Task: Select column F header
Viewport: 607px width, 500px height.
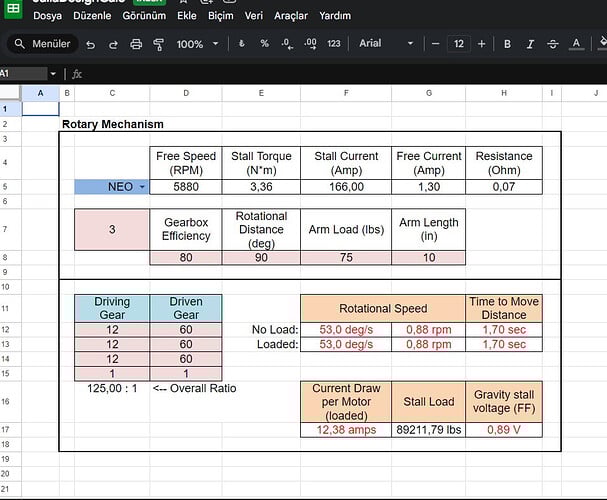Action: point(346,93)
